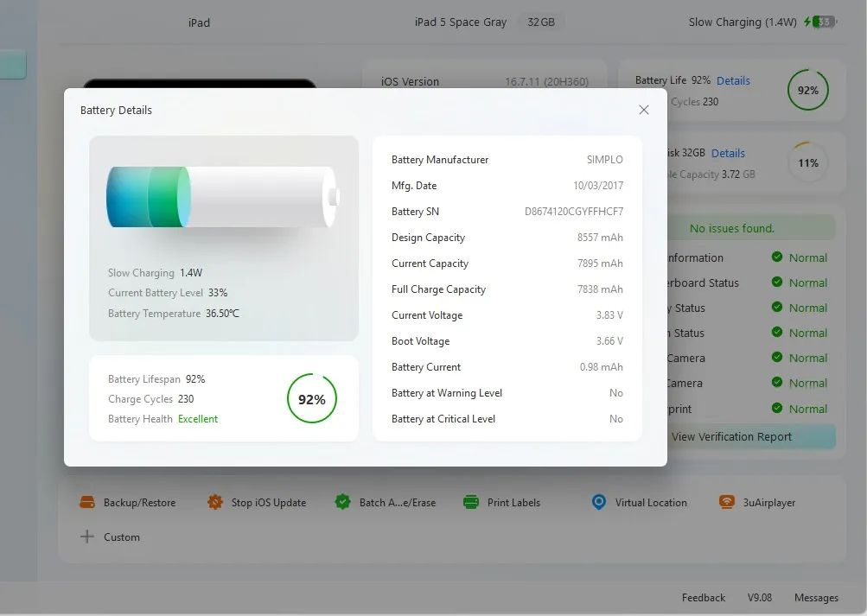The height and width of the screenshot is (616, 867).
Task: Click the Battery SN value D8674120CGYFFHCF7
Action: coord(573,212)
